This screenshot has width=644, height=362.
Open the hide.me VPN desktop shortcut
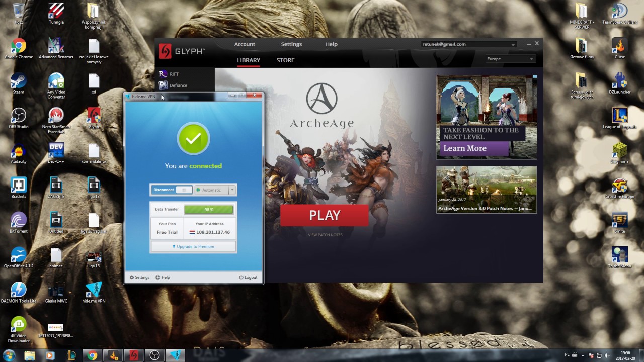94,292
